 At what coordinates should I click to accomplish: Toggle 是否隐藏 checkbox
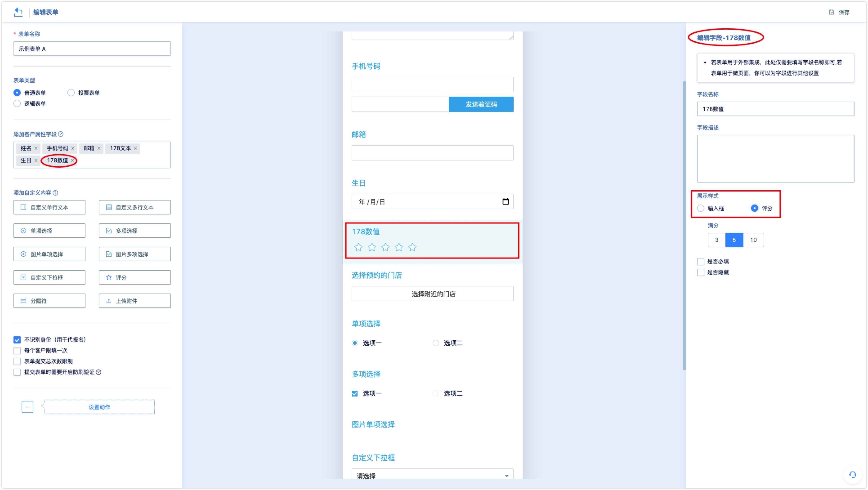coord(700,272)
